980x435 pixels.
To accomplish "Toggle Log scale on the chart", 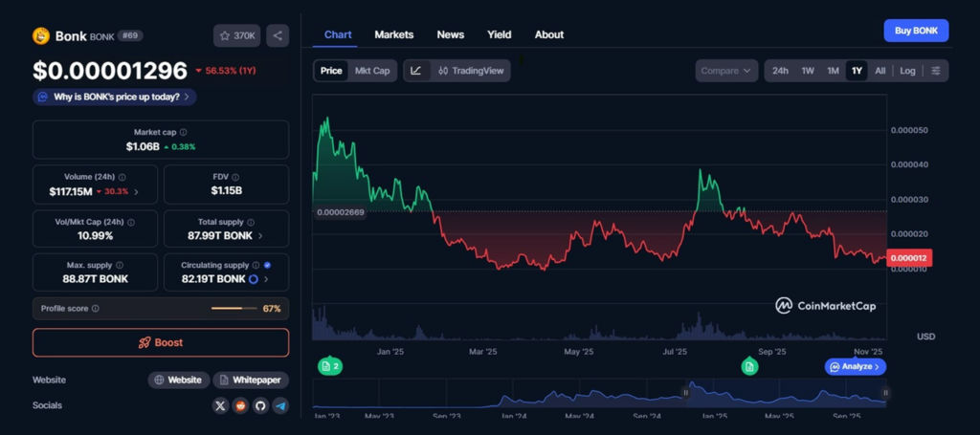I will [x=907, y=71].
